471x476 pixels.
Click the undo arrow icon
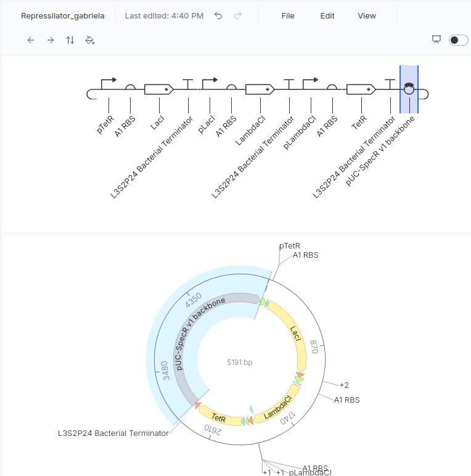(x=218, y=15)
